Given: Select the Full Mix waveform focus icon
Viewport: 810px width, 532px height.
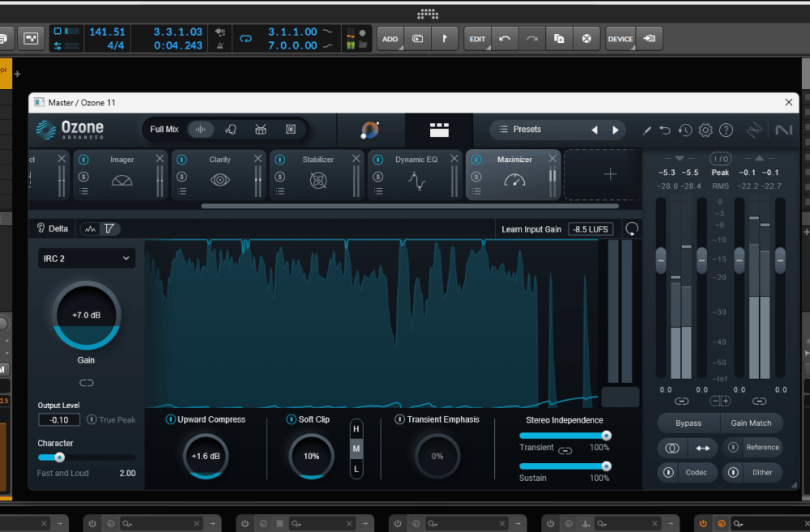Looking at the screenshot, I should coord(200,129).
